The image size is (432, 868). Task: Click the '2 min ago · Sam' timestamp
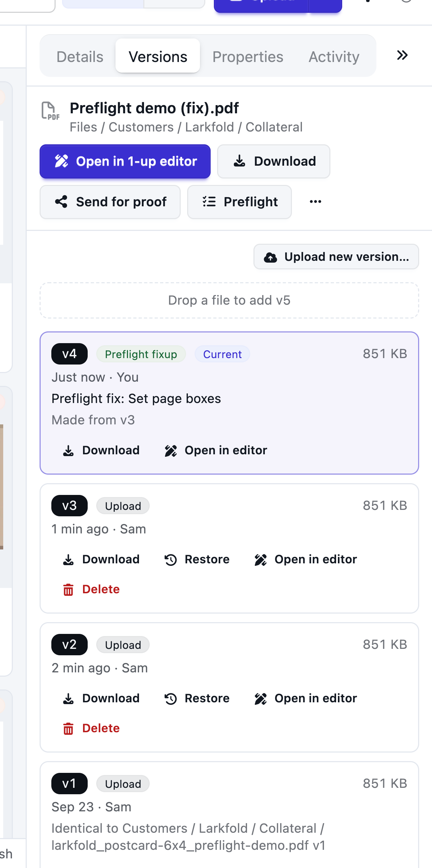(100, 668)
